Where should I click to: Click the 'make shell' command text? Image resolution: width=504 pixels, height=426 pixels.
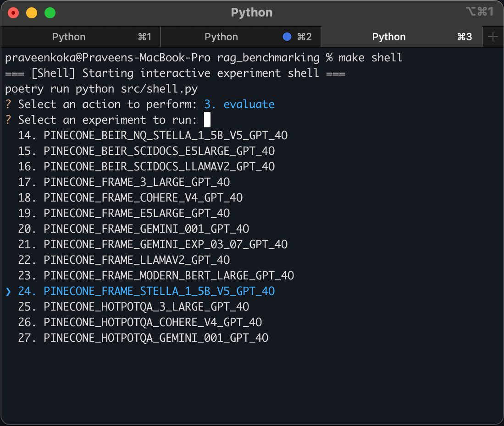tap(370, 58)
